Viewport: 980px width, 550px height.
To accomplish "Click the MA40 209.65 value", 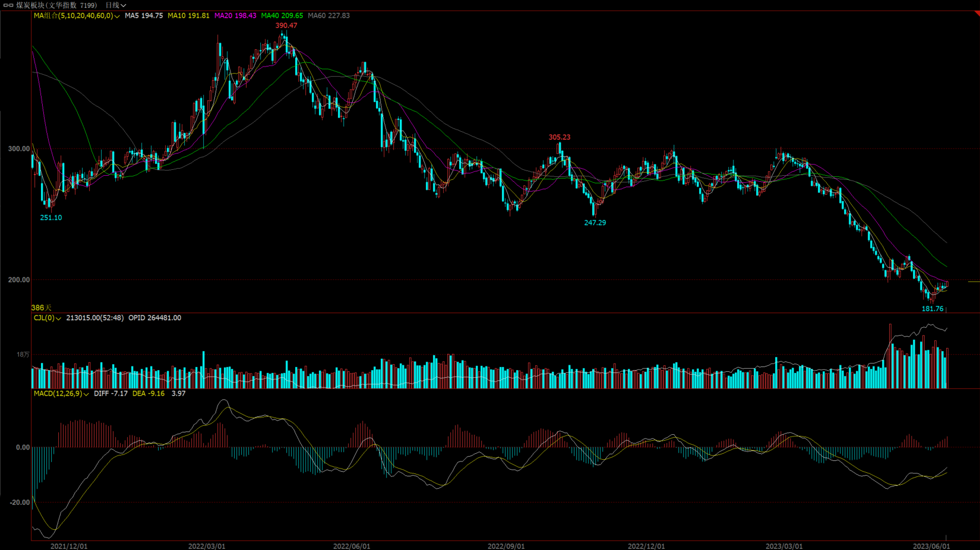I will click(x=282, y=16).
